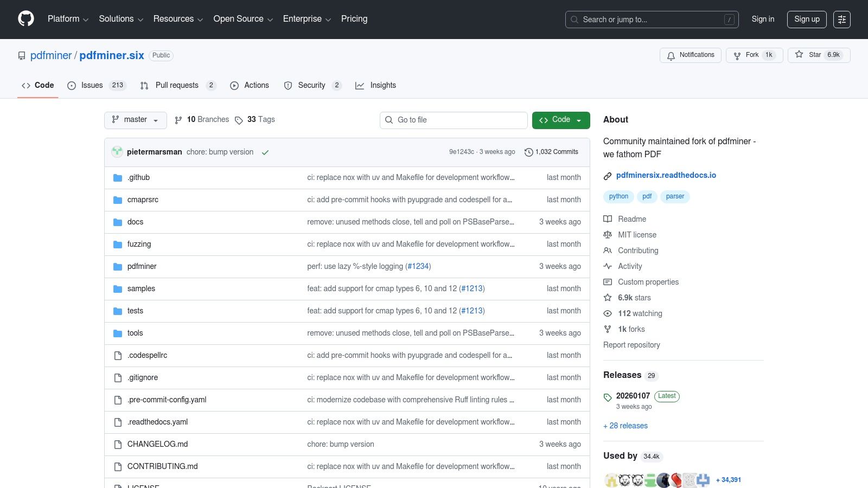The image size is (868, 488).
Task: Open the notifications bell icon
Action: coord(671,55)
